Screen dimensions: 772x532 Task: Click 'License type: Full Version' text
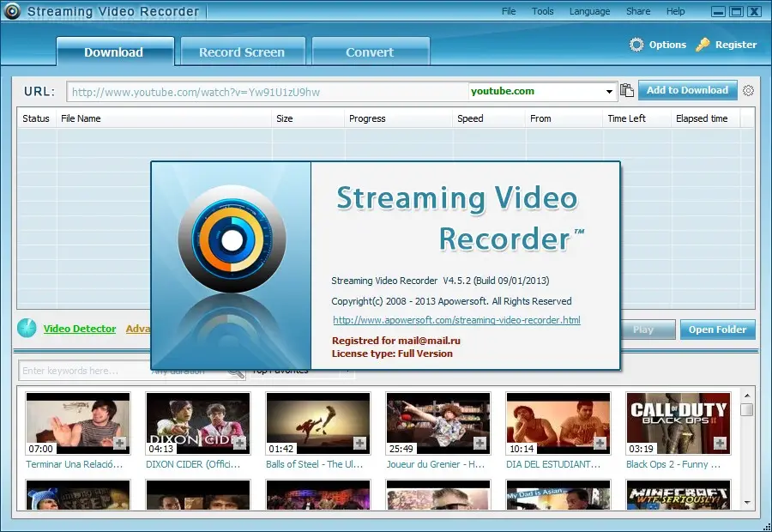tap(392, 354)
